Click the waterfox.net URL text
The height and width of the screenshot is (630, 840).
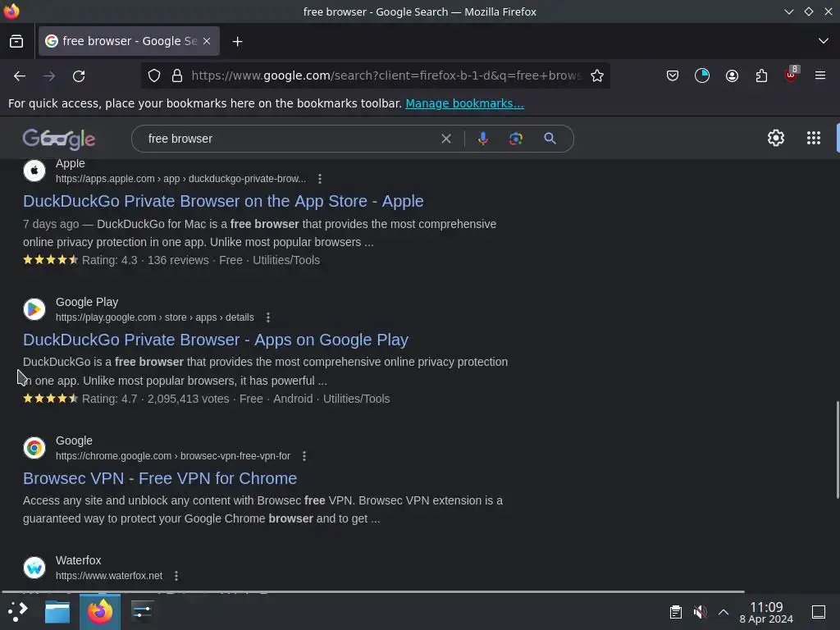click(x=109, y=576)
